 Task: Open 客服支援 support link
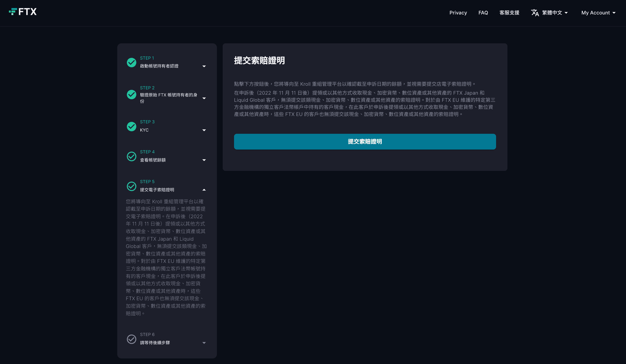coord(509,13)
